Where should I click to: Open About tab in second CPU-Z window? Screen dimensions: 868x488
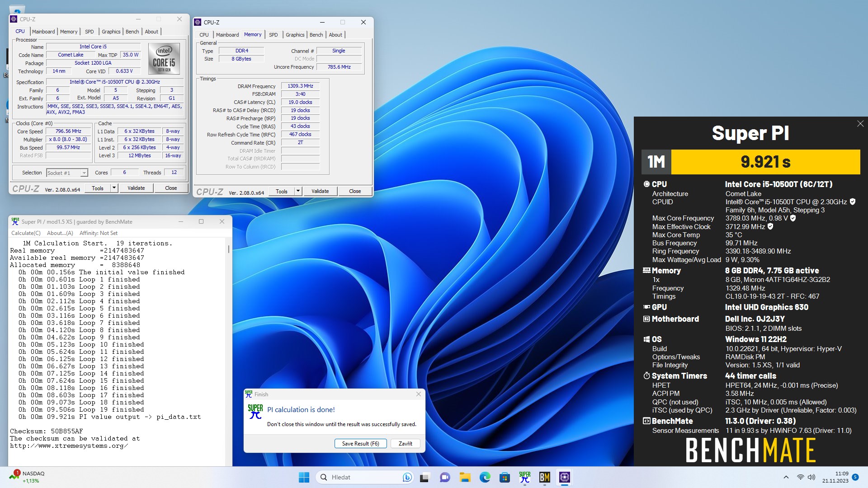(x=335, y=35)
